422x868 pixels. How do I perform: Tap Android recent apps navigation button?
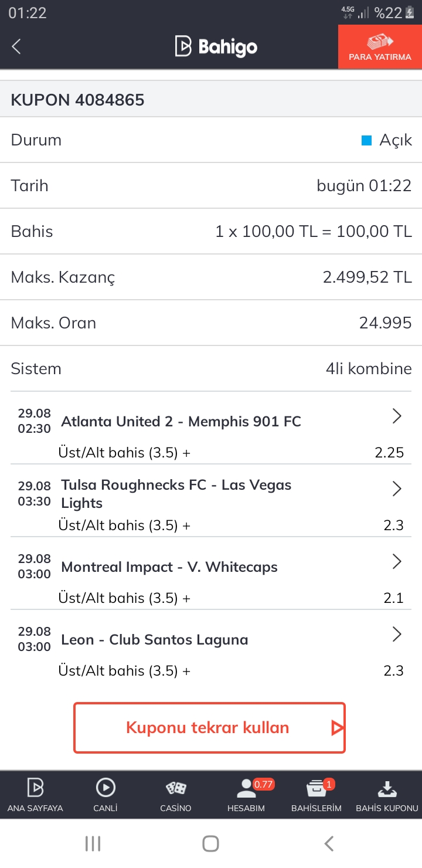pyautogui.click(x=93, y=843)
